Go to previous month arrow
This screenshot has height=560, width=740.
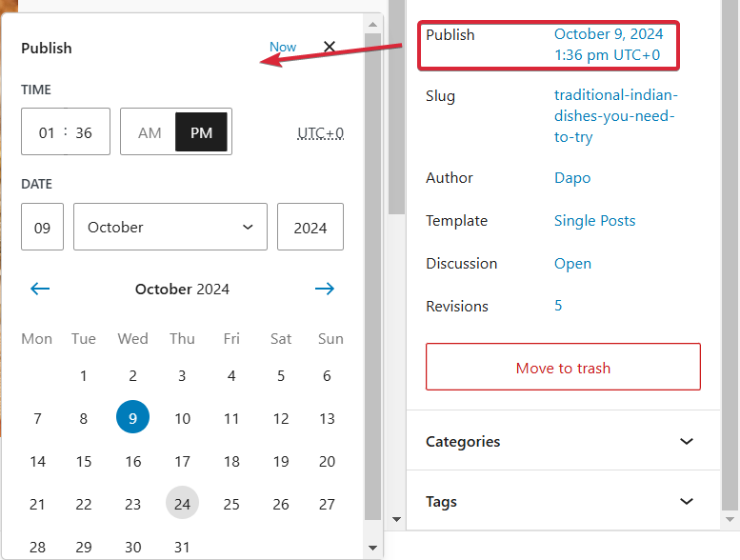(40, 289)
